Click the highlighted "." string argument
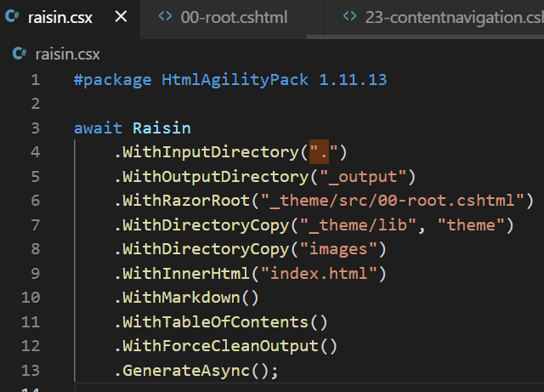Viewport: 544px width, 392px height. 320,153
